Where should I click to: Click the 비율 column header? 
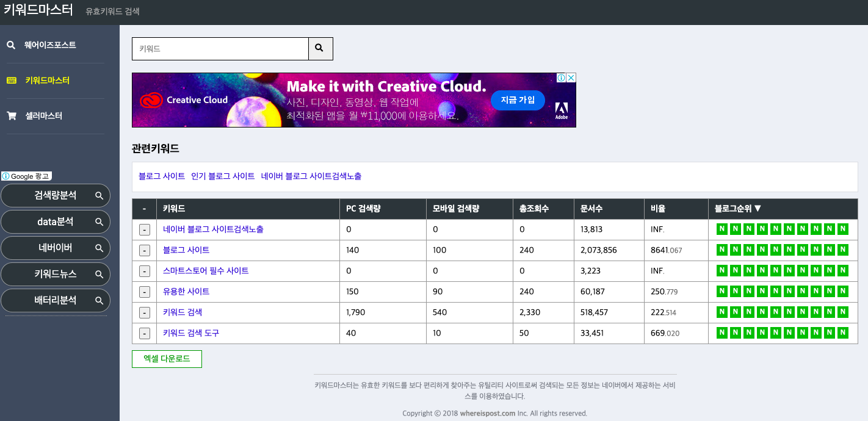coord(676,209)
